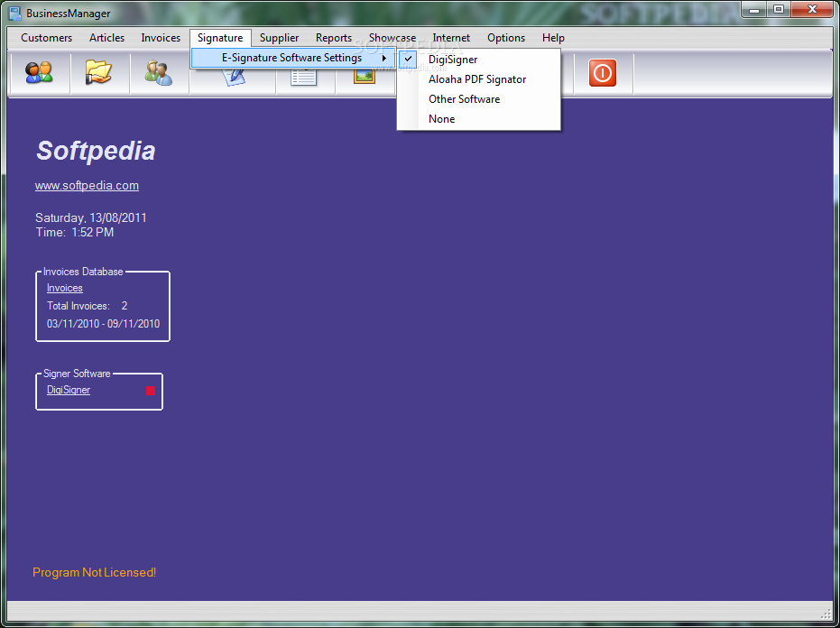Open the Customers toolbar icon

[39, 73]
